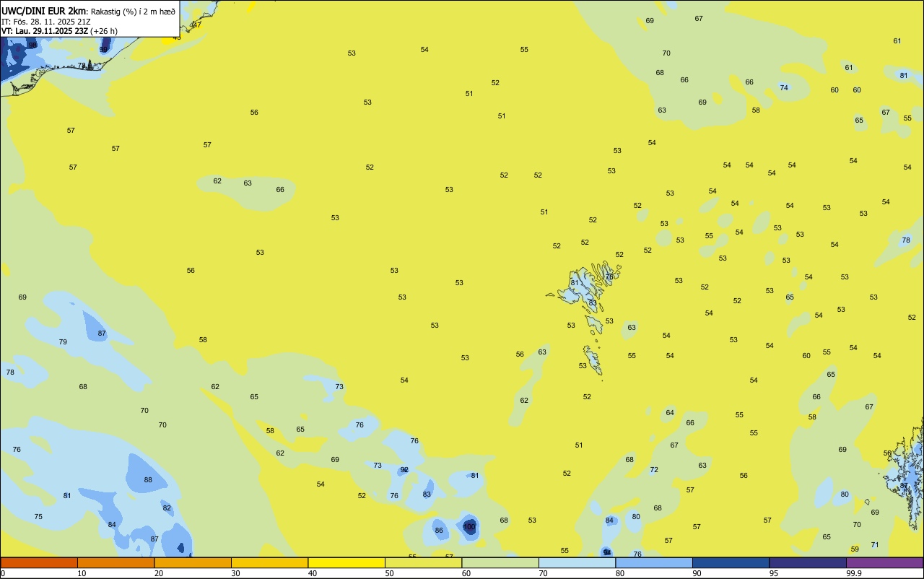Pick the navy 95–99.9 legend swatch
924x579 pixels.
click(808, 562)
